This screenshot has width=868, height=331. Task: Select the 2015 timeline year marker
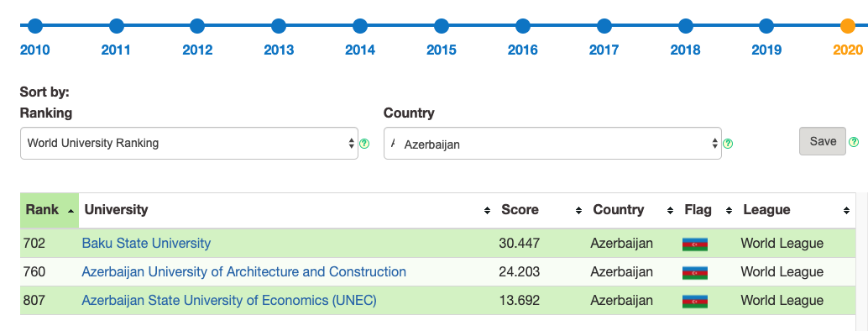(442, 25)
